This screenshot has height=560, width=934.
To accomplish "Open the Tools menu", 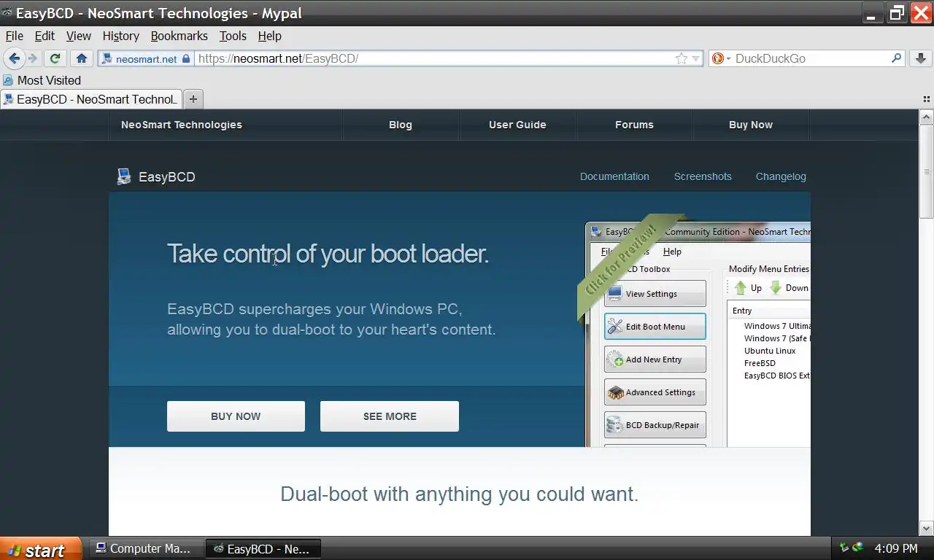I will tap(233, 36).
